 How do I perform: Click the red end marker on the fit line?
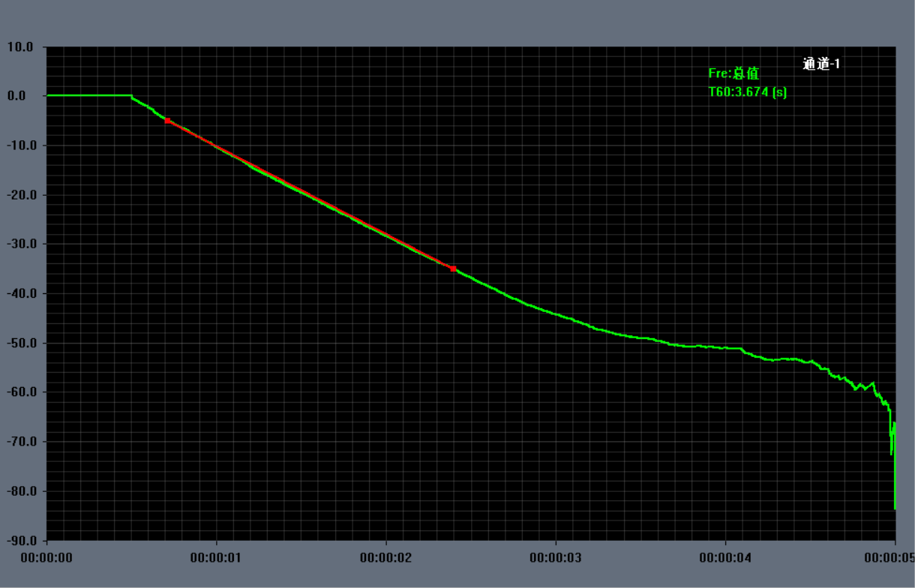point(453,268)
